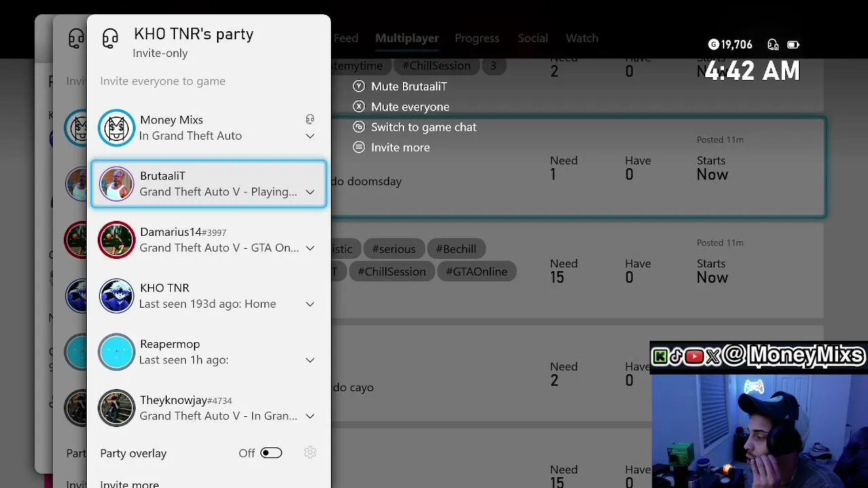Viewport: 868px width, 488px height.
Task: Select Reapermop's cyan avatar
Action: [117, 352]
